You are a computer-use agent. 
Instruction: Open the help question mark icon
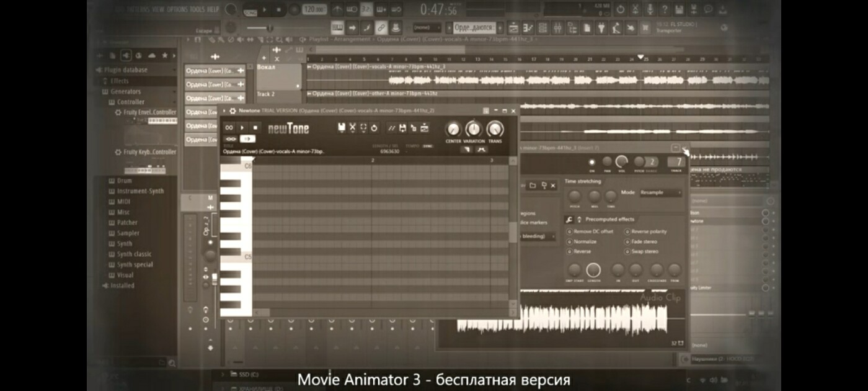pyautogui.click(x=665, y=10)
